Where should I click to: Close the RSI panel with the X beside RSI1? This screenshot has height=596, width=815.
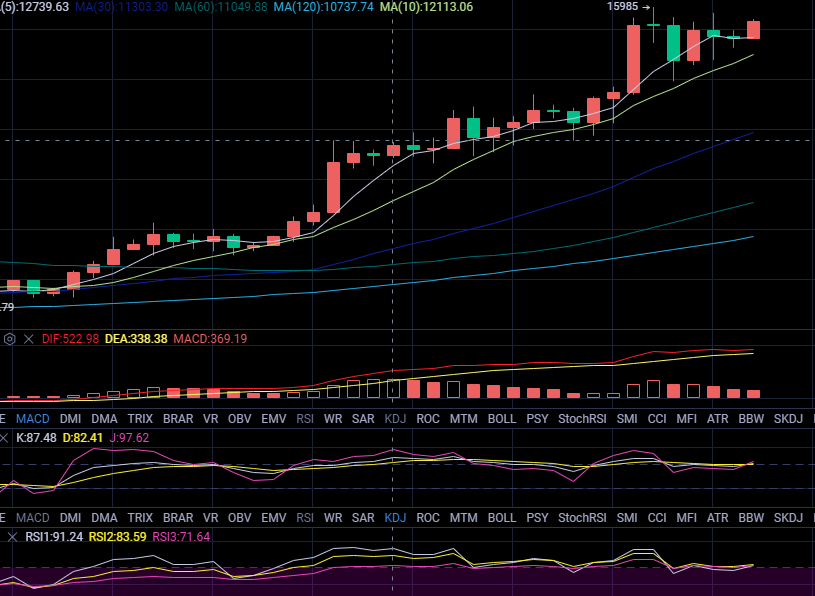tap(12, 537)
